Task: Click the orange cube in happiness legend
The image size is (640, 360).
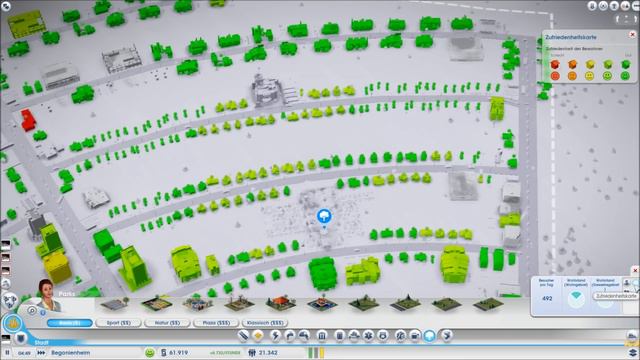Action: [572, 64]
